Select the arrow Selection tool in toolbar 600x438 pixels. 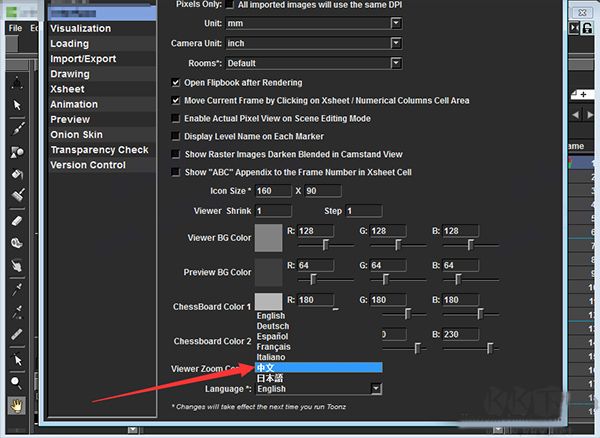pos(17,105)
